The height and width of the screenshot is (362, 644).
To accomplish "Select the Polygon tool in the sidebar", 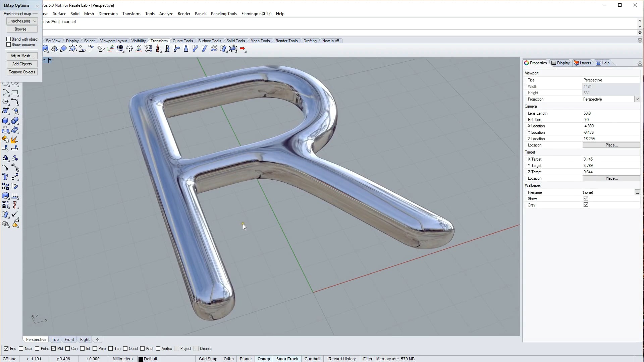I will [5, 102].
